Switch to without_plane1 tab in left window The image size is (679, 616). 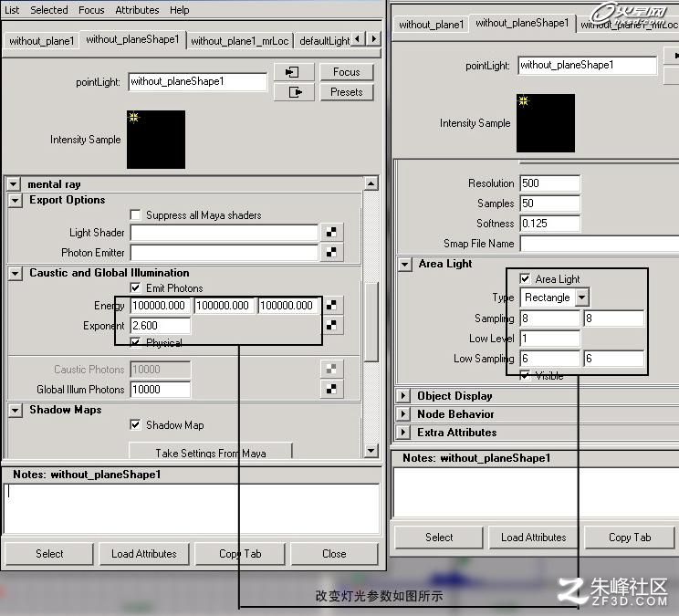tap(42, 41)
